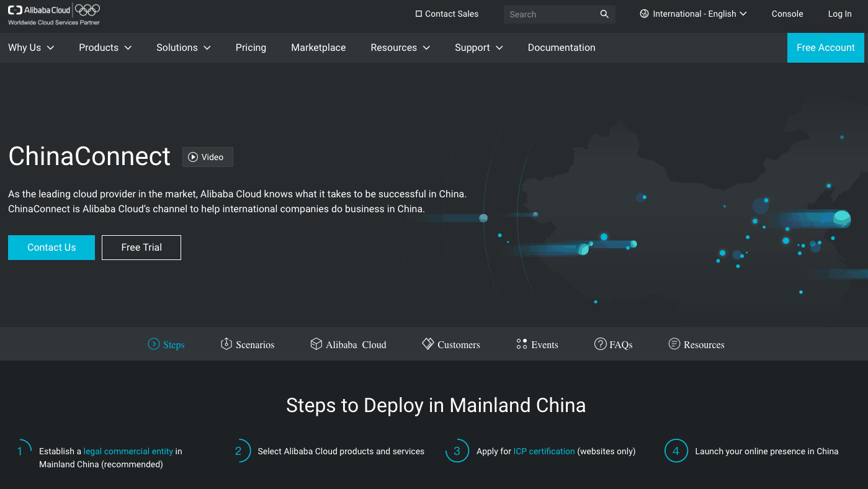
Task: Click the Events dots icon
Action: click(522, 344)
